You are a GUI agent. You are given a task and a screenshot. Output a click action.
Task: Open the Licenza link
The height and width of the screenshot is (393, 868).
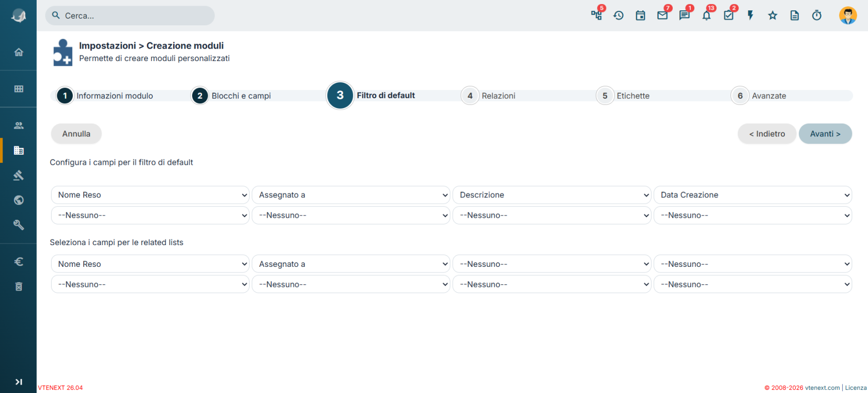pos(856,388)
